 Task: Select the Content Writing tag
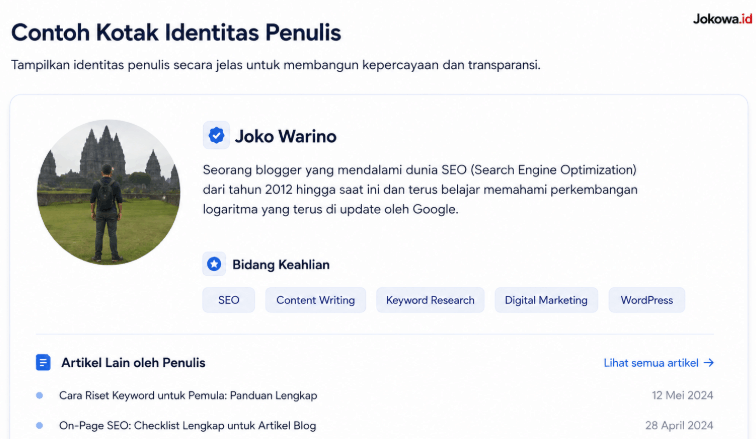point(315,300)
